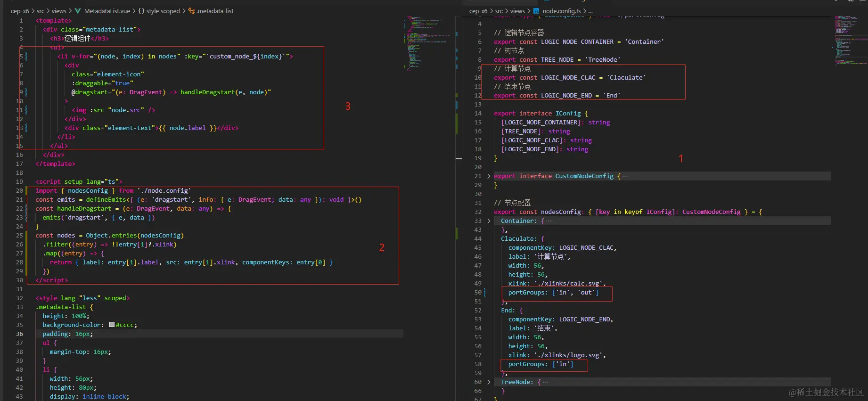Click the '// 逻辑节点容器' comment
Viewport: 868px width, 401px height.
click(519, 33)
